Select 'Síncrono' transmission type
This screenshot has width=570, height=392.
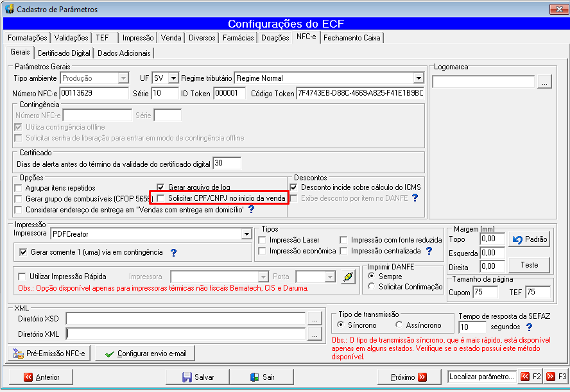(x=340, y=325)
